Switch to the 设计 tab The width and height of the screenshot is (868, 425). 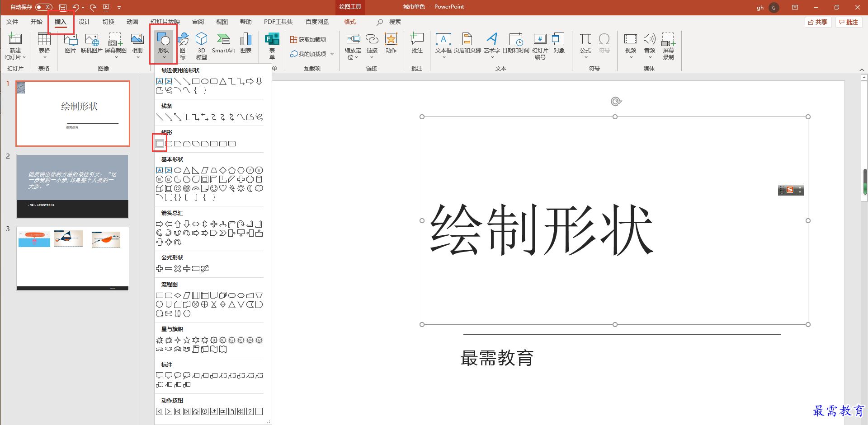click(85, 22)
